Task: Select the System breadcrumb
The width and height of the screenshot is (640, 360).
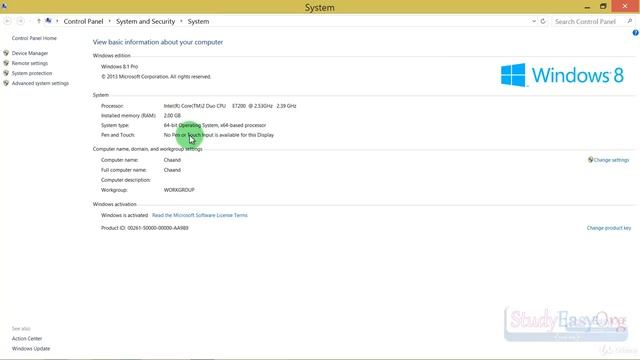Action: [198, 21]
